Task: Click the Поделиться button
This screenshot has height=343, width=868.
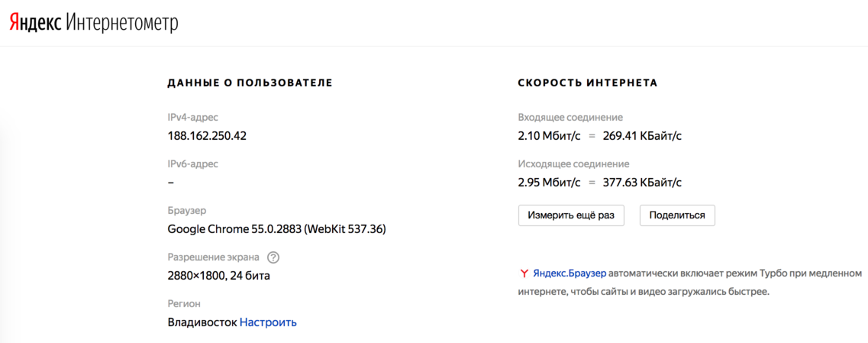Action: [677, 215]
